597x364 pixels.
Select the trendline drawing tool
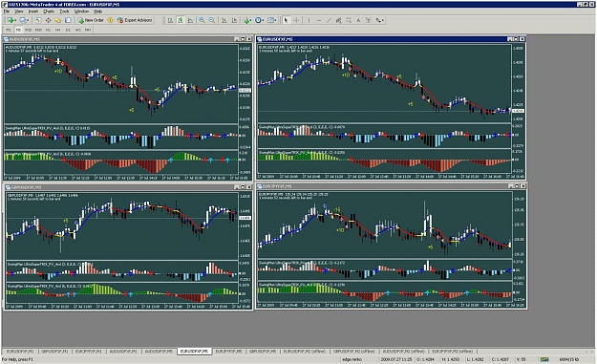pyautogui.click(x=329, y=21)
